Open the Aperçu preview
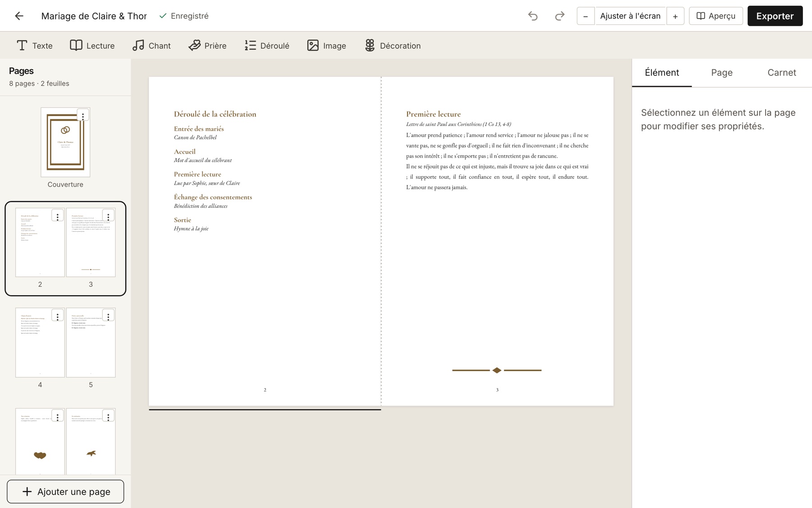Image resolution: width=812 pixels, height=508 pixels. pos(715,16)
